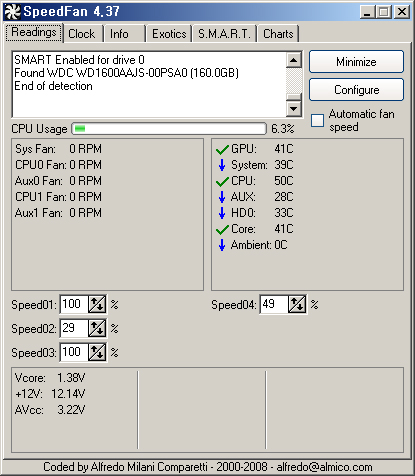The width and height of the screenshot is (415, 476).
Task: Click the blue down arrow beside Ambient
Action: tap(222, 245)
